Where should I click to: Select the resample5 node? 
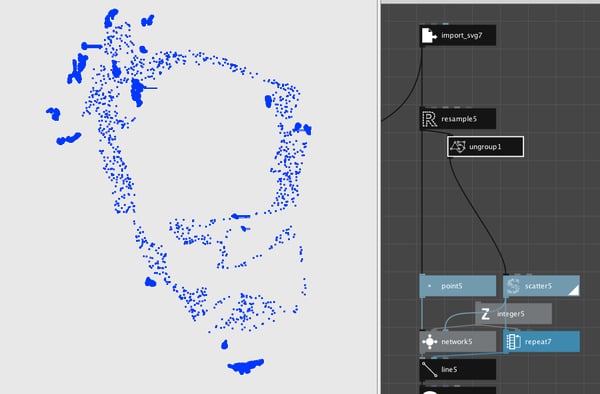click(458, 119)
